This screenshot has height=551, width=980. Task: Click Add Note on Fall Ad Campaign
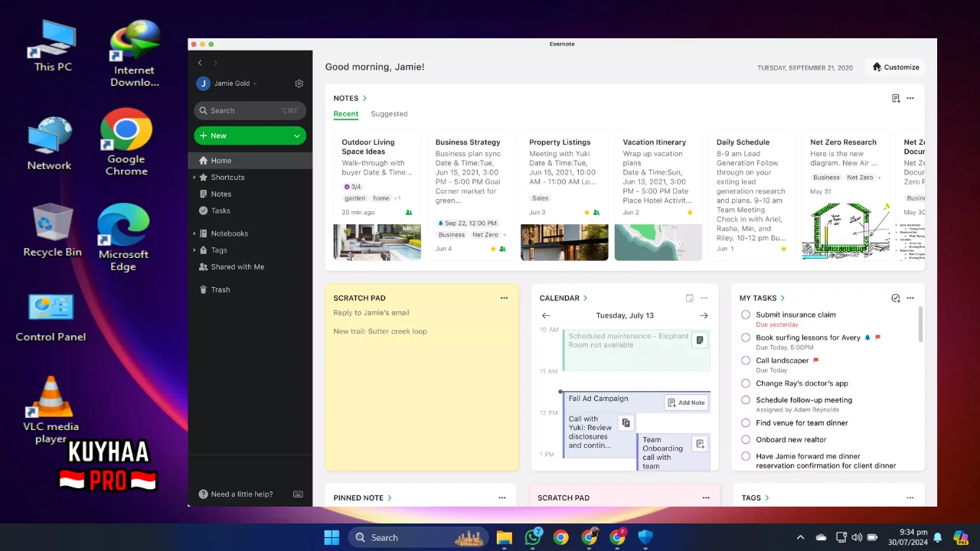click(686, 403)
